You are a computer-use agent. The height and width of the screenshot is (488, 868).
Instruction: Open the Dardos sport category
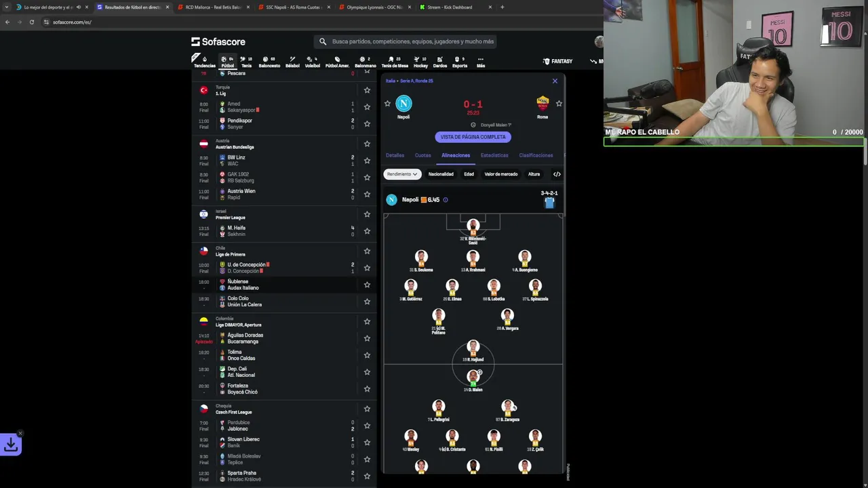[x=440, y=62]
